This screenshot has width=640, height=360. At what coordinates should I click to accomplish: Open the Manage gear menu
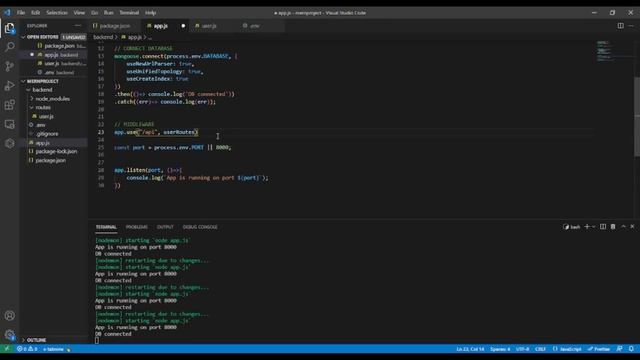point(9,335)
